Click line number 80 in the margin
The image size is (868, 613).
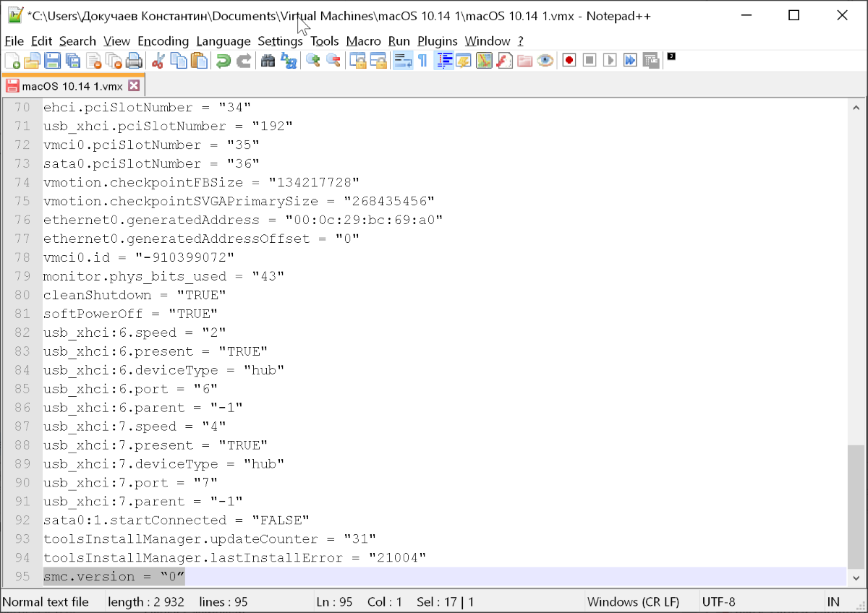(22, 295)
